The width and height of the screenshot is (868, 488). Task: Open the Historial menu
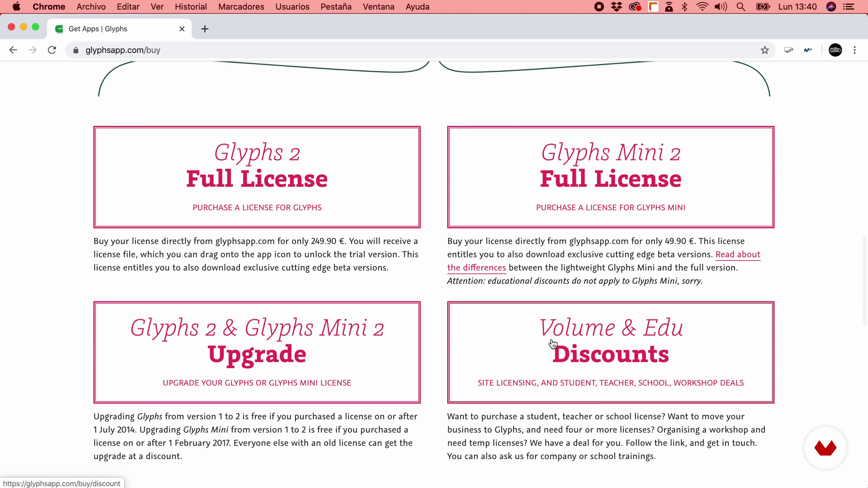(x=191, y=7)
